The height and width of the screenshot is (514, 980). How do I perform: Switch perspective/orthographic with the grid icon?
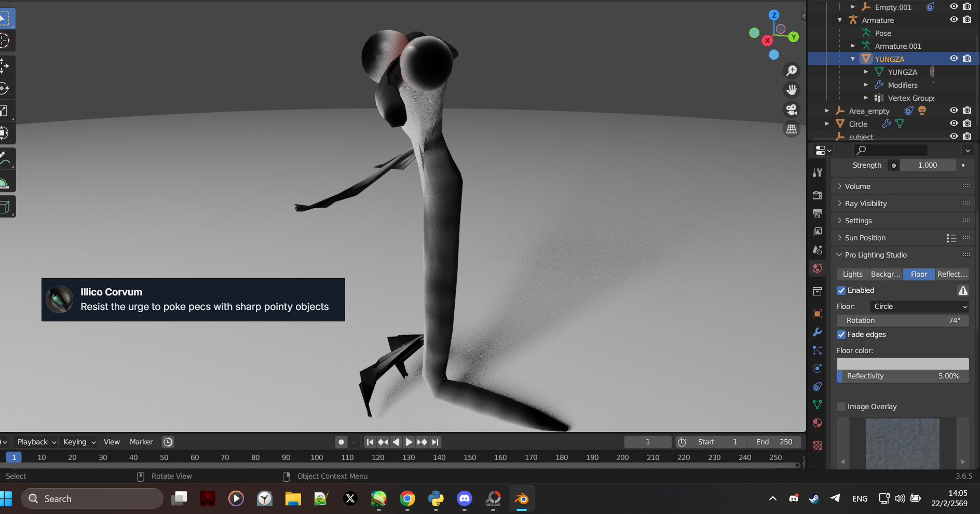(x=792, y=129)
